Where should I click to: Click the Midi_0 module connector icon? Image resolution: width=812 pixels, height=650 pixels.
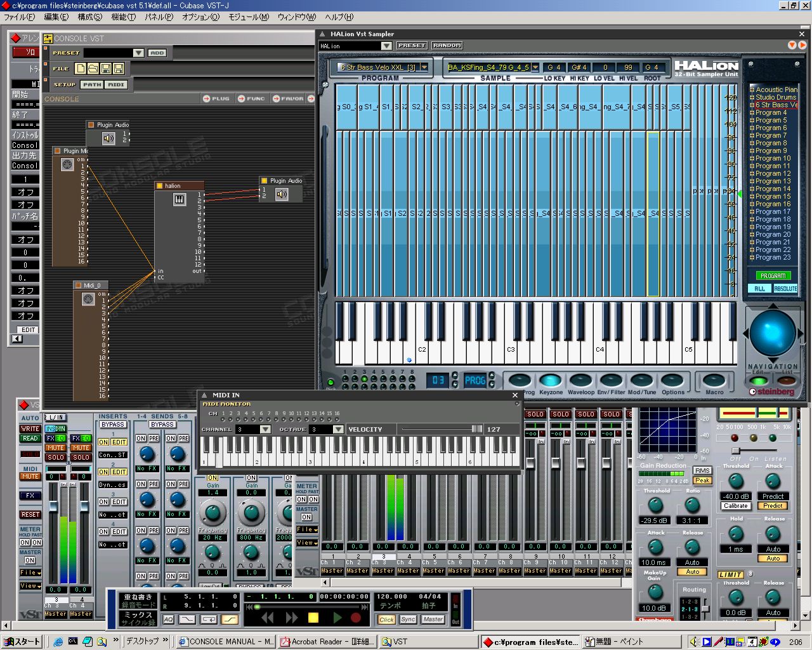88,299
